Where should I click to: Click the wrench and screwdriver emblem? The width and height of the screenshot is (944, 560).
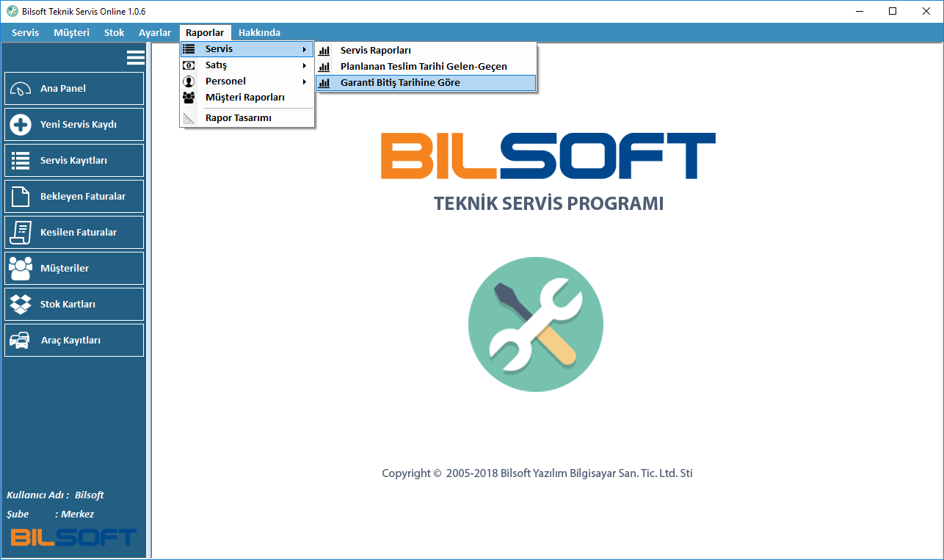tap(536, 324)
